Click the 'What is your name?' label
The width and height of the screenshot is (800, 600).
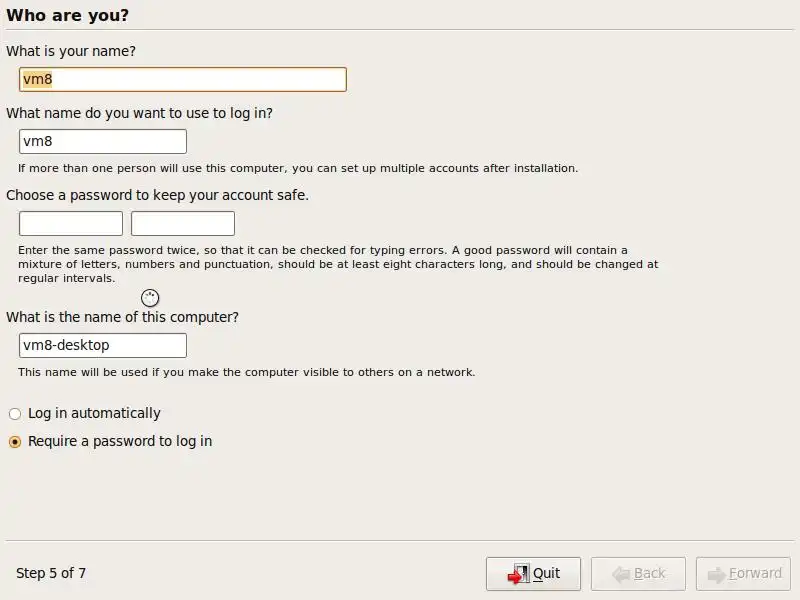tap(71, 51)
